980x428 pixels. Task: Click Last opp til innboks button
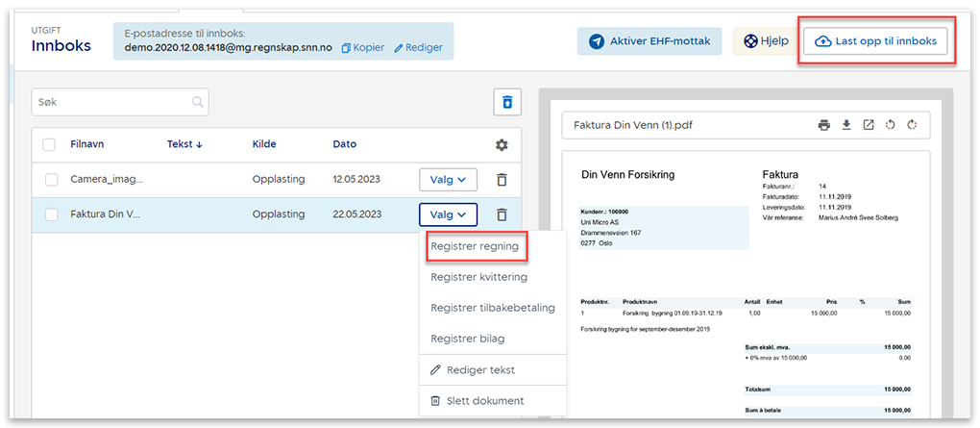(874, 41)
